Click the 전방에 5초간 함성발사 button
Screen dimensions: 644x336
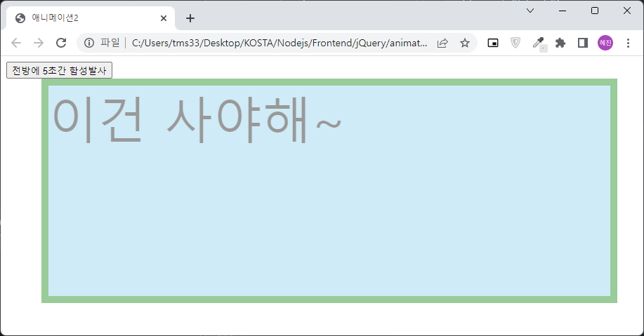59,70
